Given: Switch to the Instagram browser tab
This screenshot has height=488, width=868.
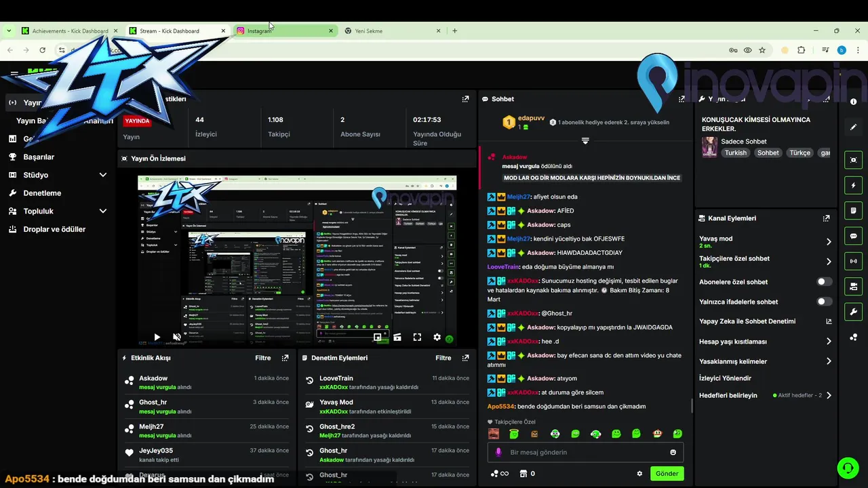Looking at the screenshot, I should point(285,30).
